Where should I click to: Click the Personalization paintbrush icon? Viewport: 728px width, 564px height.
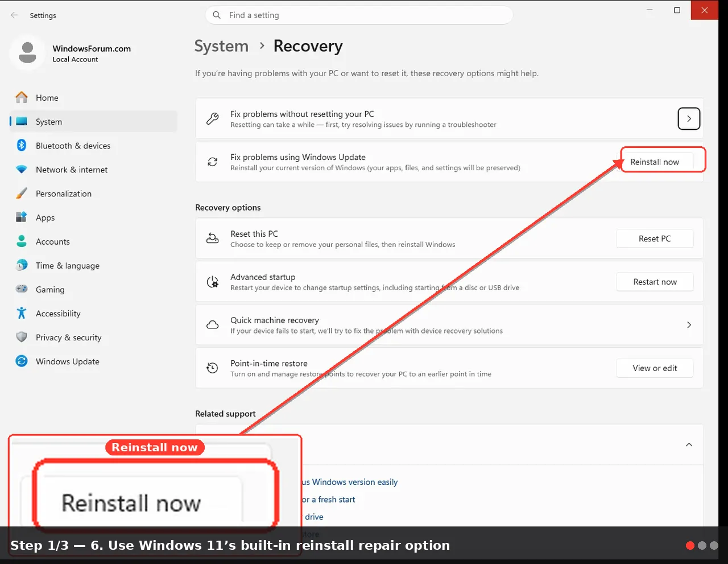[22, 194]
